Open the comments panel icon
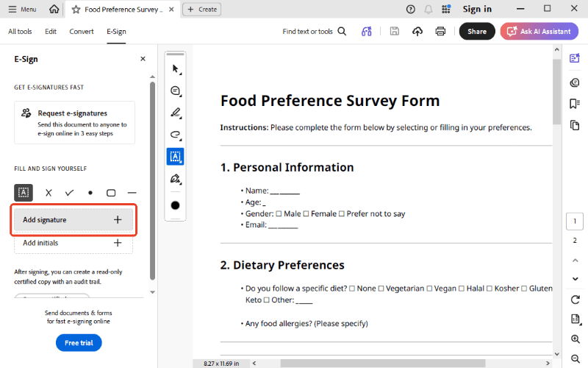The height and width of the screenshot is (368, 588). pyautogui.click(x=575, y=82)
